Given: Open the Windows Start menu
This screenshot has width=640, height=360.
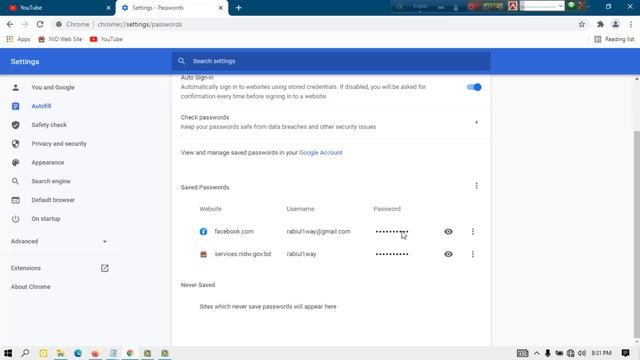Looking at the screenshot, I should [x=8, y=353].
